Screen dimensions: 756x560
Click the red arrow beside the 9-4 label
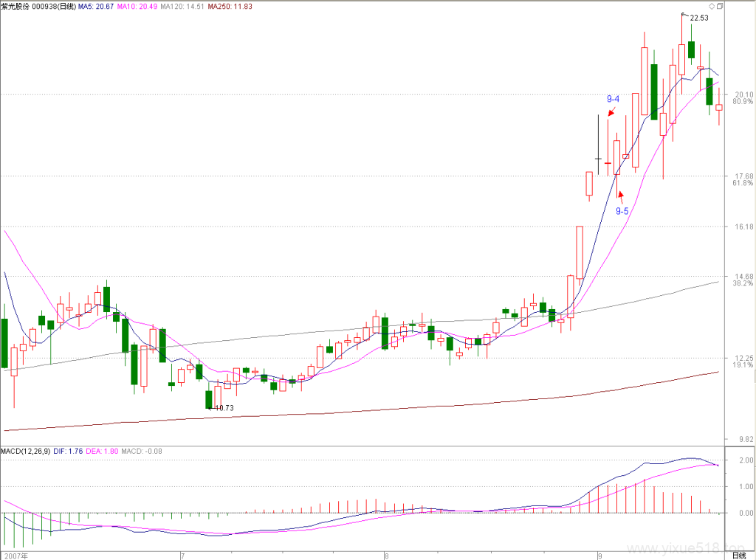click(612, 112)
